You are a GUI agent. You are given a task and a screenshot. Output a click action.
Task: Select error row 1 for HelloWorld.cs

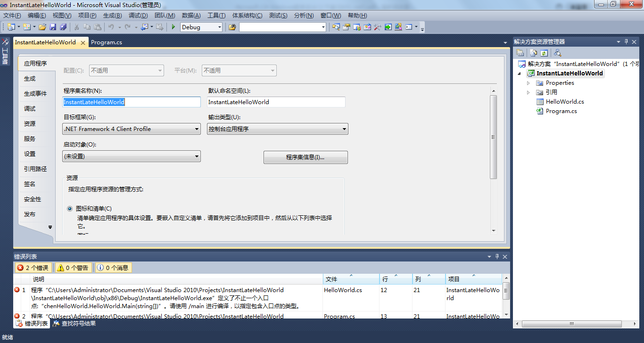click(x=257, y=298)
